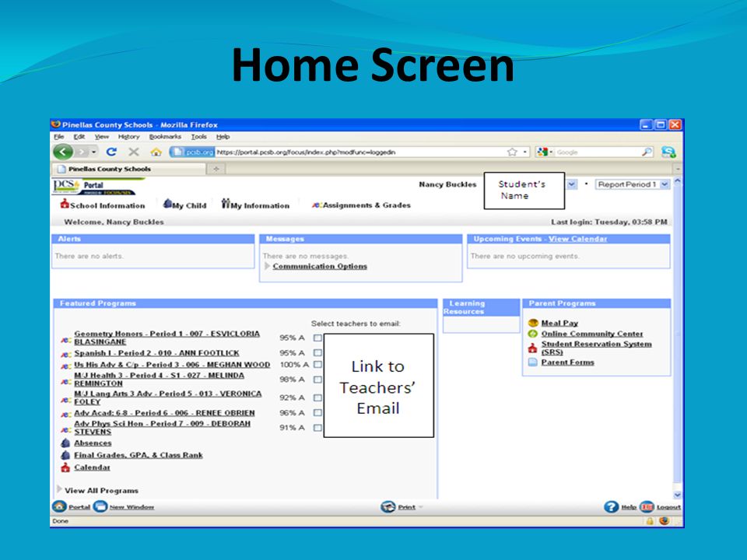Open the Help menu in menu bar
747x560 pixels.
(223, 137)
